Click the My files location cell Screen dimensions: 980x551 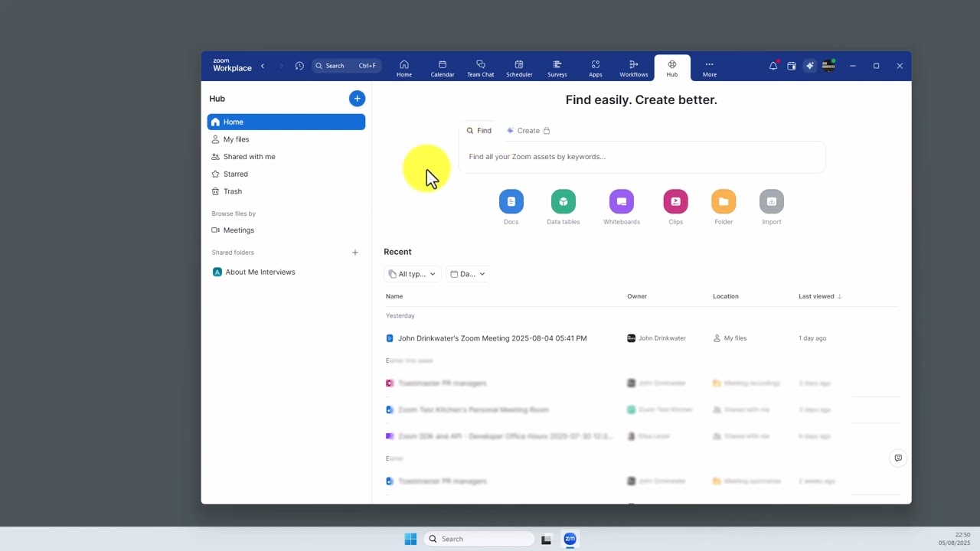(730, 338)
